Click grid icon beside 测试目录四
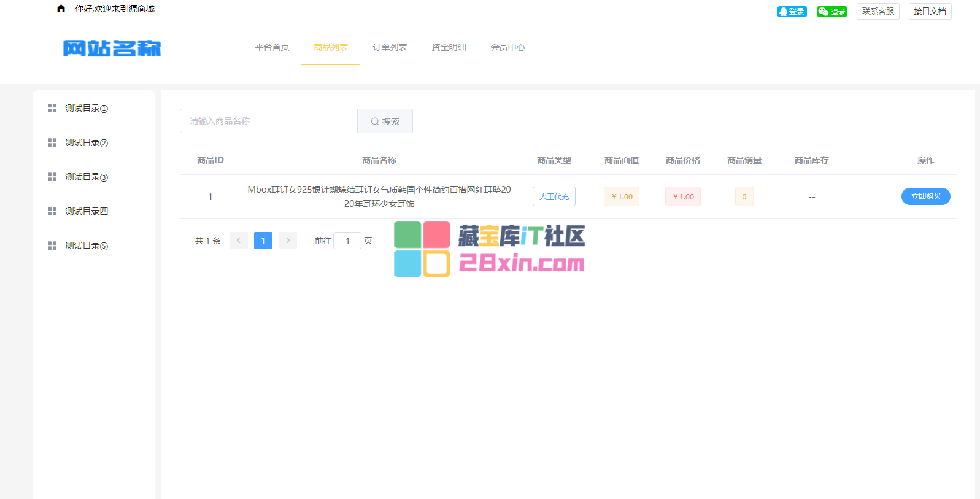 click(52, 211)
